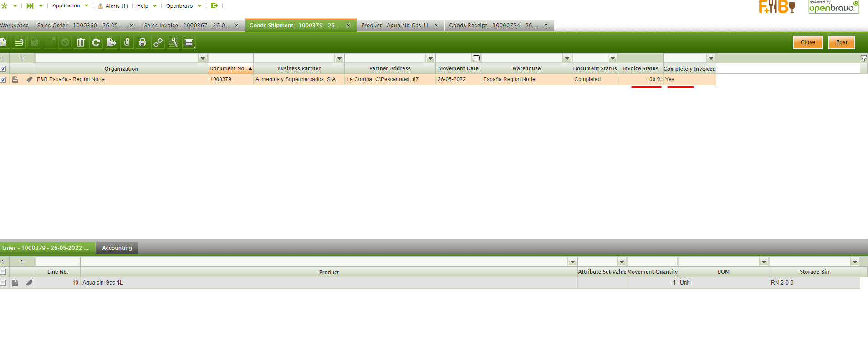868x347 pixels.
Task: Expand the Partner Address filter dropdown
Action: (x=430, y=58)
